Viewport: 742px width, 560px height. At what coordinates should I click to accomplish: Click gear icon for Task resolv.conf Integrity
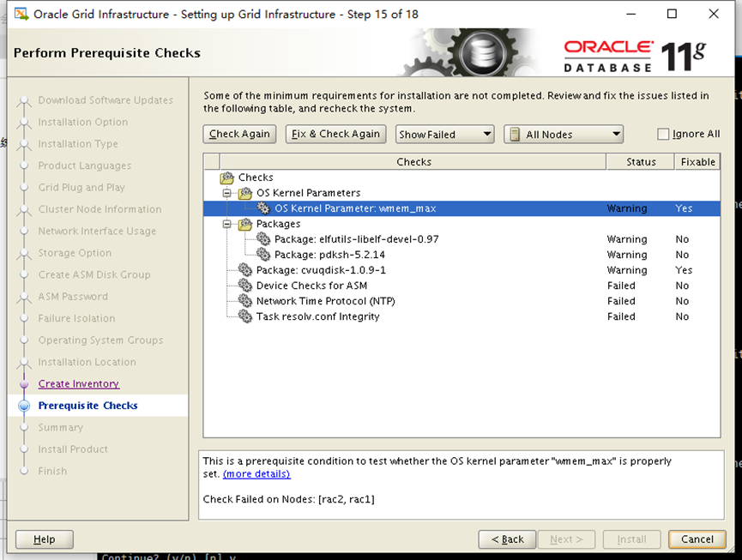pos(245,316)
